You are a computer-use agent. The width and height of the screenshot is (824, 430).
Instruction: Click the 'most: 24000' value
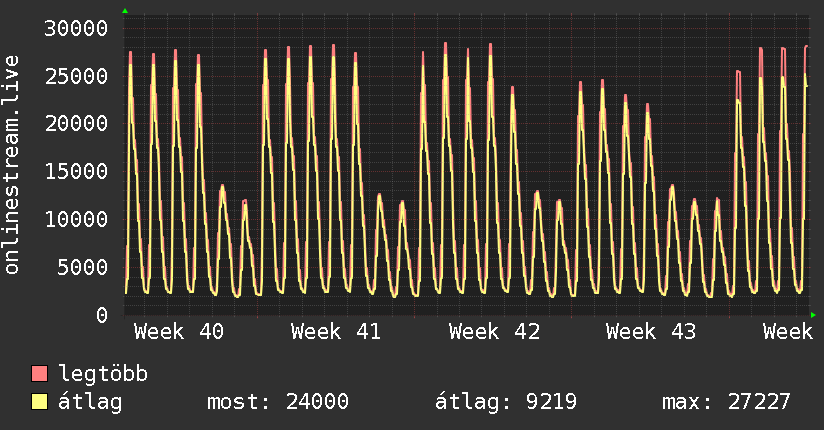278,402
